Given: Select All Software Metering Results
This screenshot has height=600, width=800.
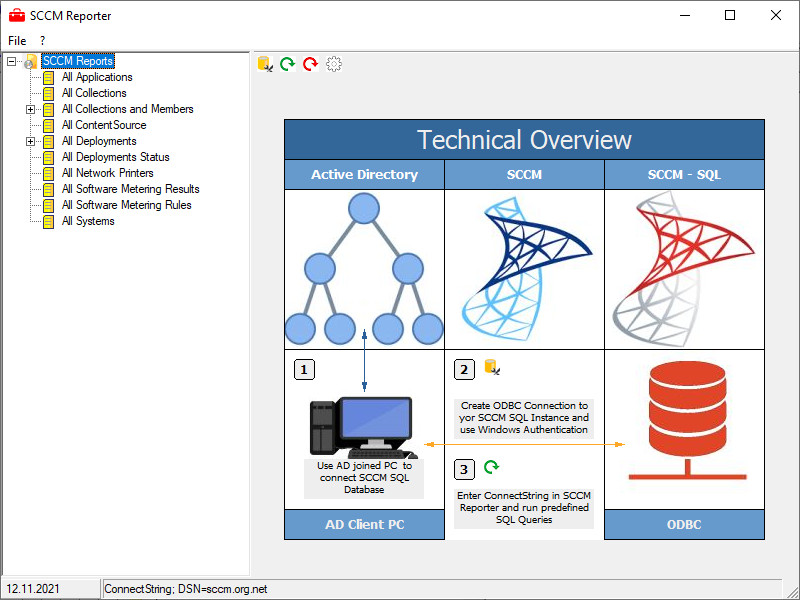Looking at the screenshot, I should pyautogui.click(x=131, y=189).
